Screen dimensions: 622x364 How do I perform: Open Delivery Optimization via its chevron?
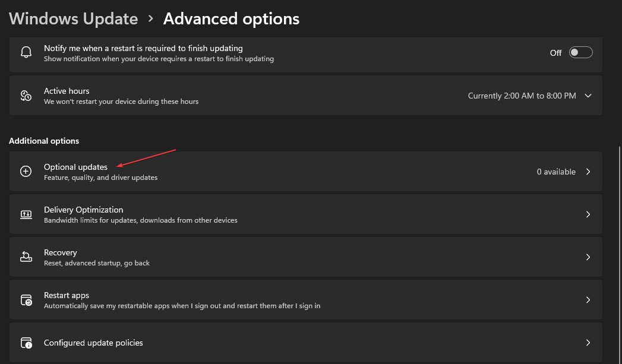click(x=588, y=214)
